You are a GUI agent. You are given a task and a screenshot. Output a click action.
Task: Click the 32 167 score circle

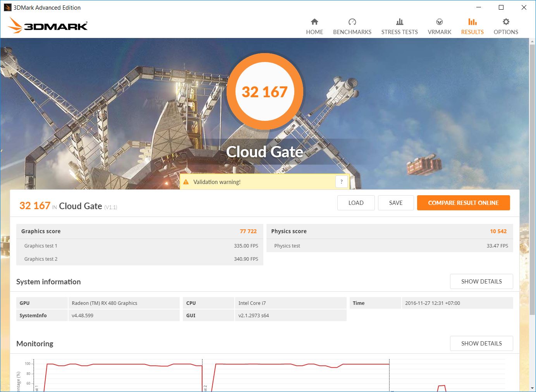coord(265,92)
